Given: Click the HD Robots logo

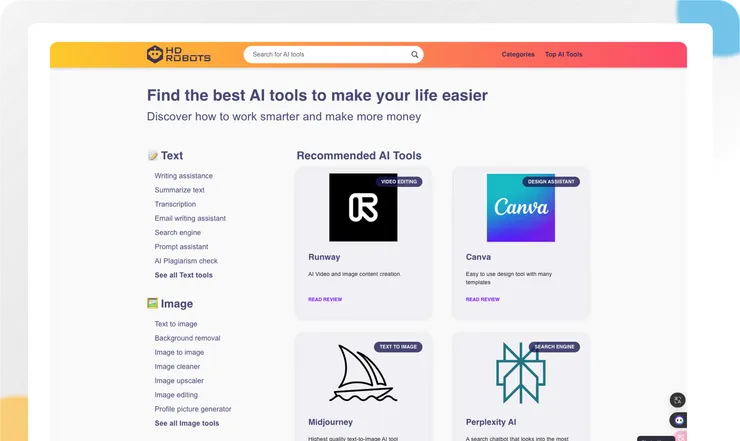Looking at the screenshot, I should [178, 55].
